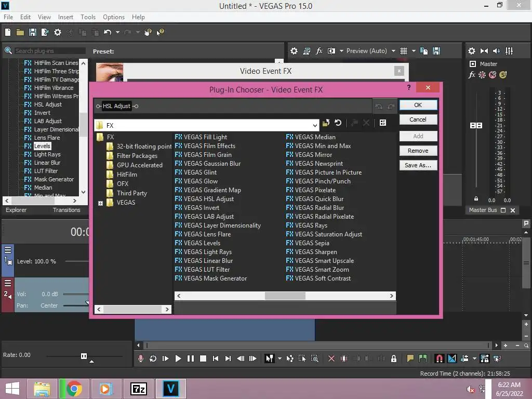Toggle Automatic Crossfades icon
The image size is (532, 399).
pos(452,358)
